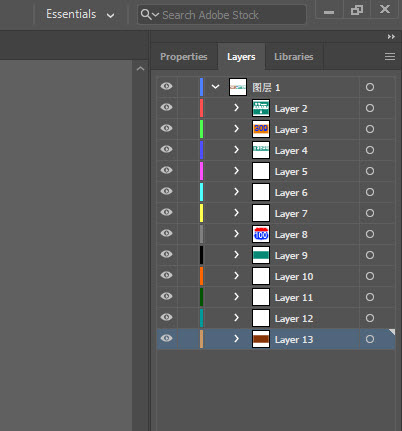Screen dimensions: 402x431
Task: Click the search magnifier icon in Adobe Stock field
Action: pyautogui.click(x=146, y=14)
